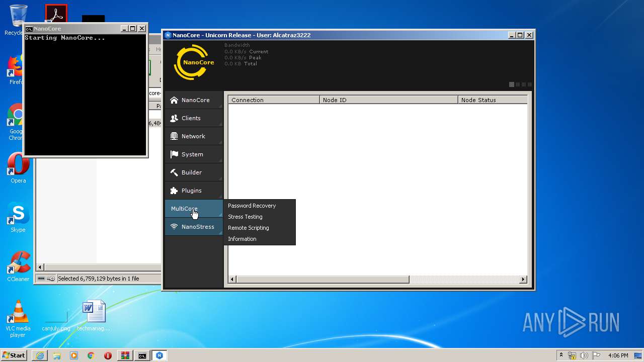
Task: Click WinRAR status bar key icon
Action: coord(51,279)
